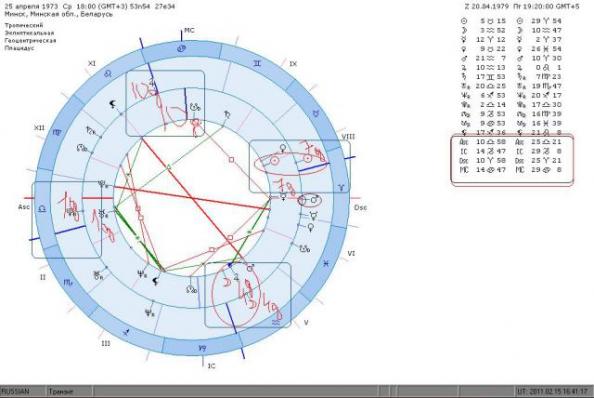Click the Leo sign glyph near XI
This screenshot has width=594, height=398.
click(108, 74)
